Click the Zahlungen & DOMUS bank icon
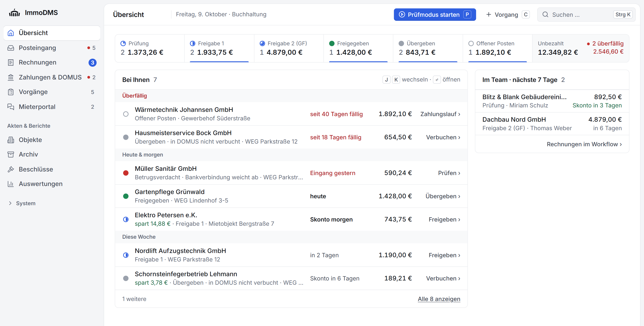The width and height of the screenshot is (644, 326). point(11,77)
